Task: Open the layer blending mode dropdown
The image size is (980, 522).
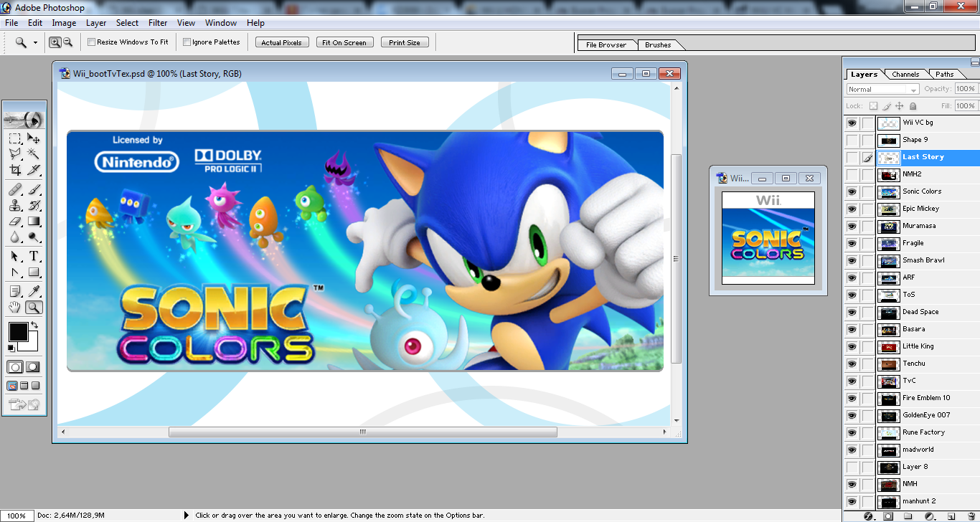Action: (x=882, y=90)
